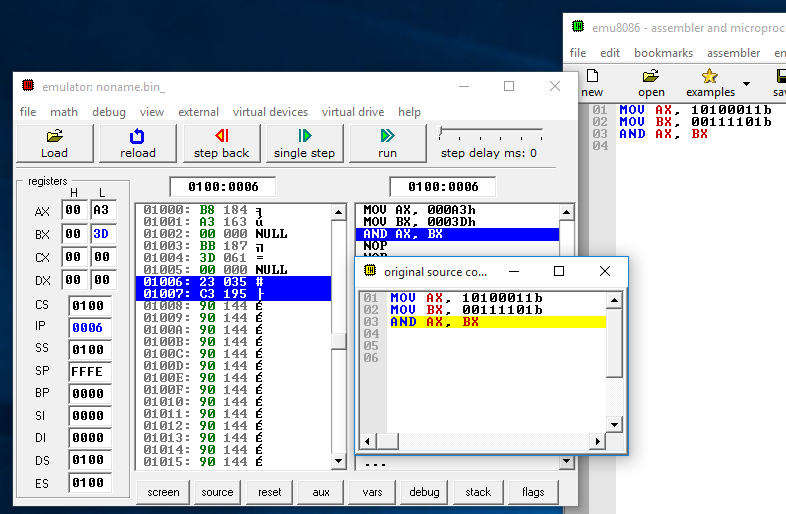The height and width of the screenshot is (514, 786).
Task: Select the IP register value field
Action: (x=90, y=327)
